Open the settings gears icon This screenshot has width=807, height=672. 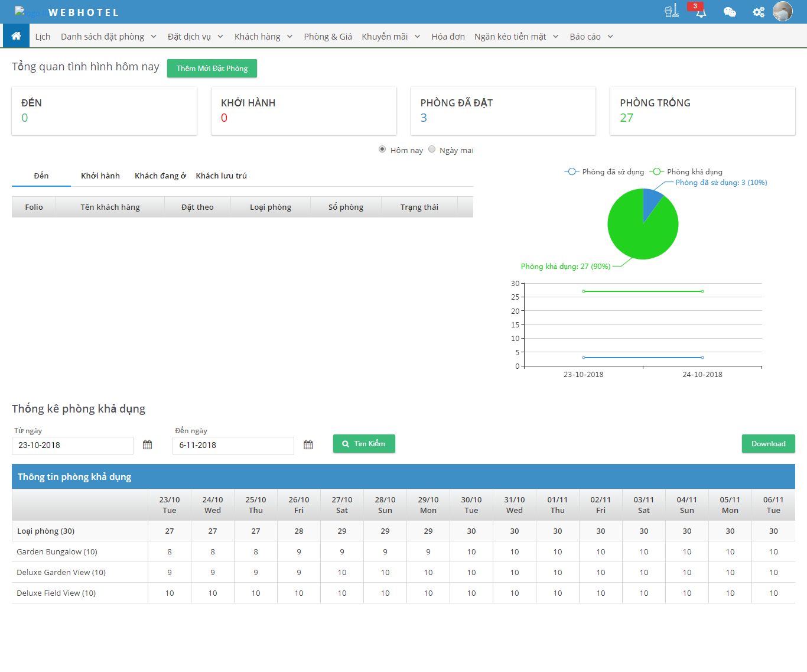pyautogui.click(x=759, y=12)
